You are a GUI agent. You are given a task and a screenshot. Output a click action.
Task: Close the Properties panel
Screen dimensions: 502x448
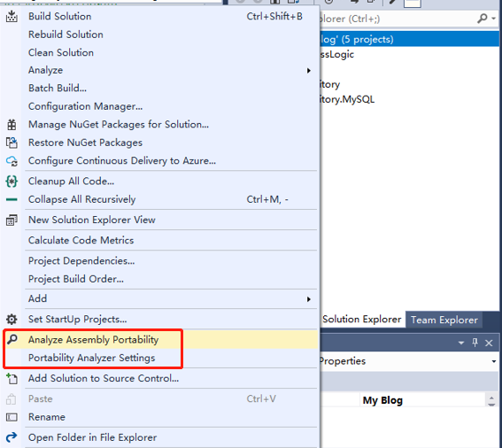pyautogui.click(x=489, y=343)
